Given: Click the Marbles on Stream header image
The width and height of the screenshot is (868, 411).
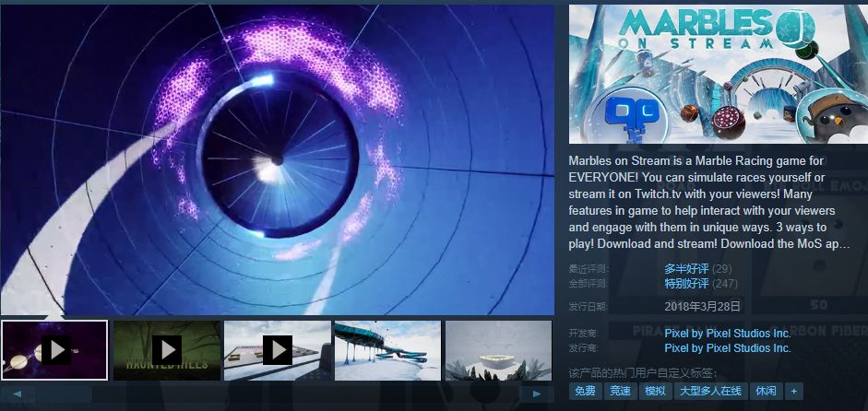Looking at the screenshot, I should [719, 74].
